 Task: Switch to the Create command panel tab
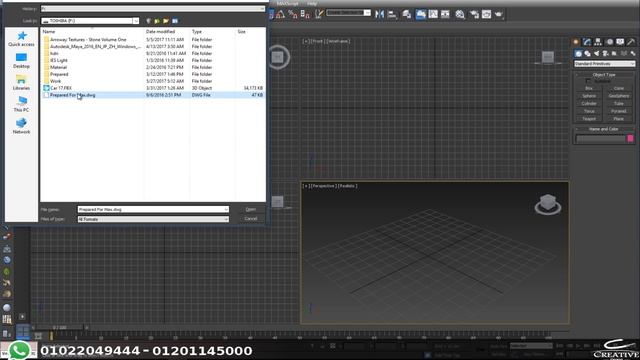pos(576,42)
